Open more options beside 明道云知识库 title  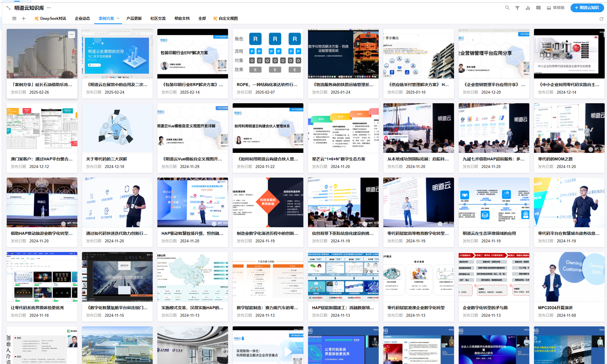pyautogui.click(x=49, y=8)
